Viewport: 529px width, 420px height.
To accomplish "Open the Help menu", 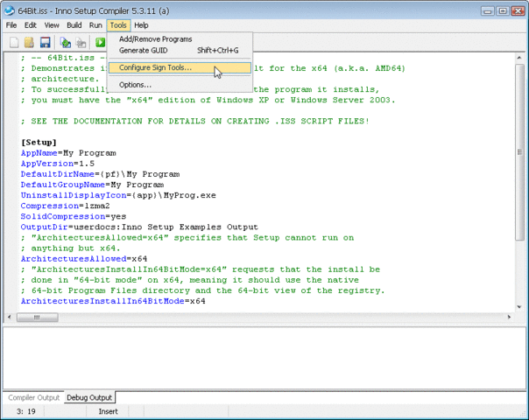I will [x=141, y=25].
